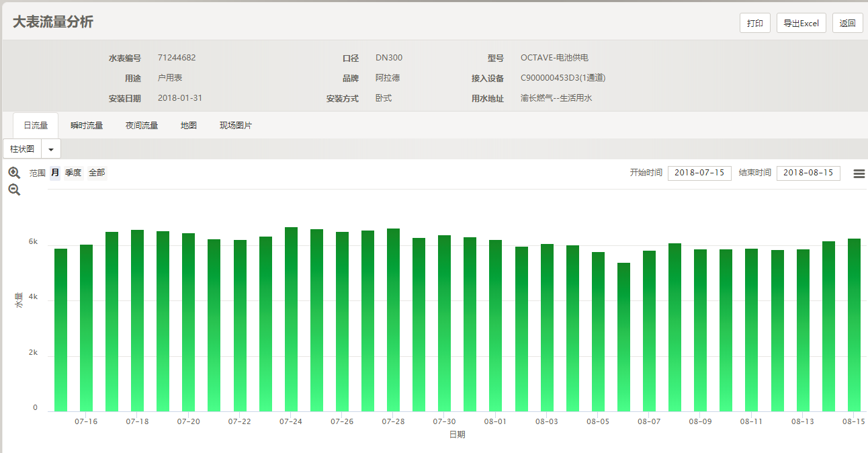Click the 6k y-axis label
Viewport: 868px width, 453px height.
click(33, 242)
